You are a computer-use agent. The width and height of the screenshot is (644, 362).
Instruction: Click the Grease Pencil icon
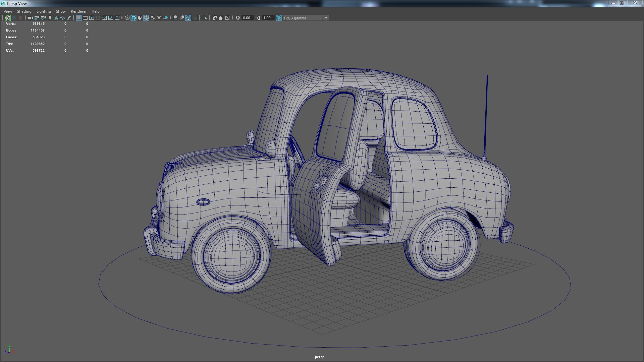69,18
